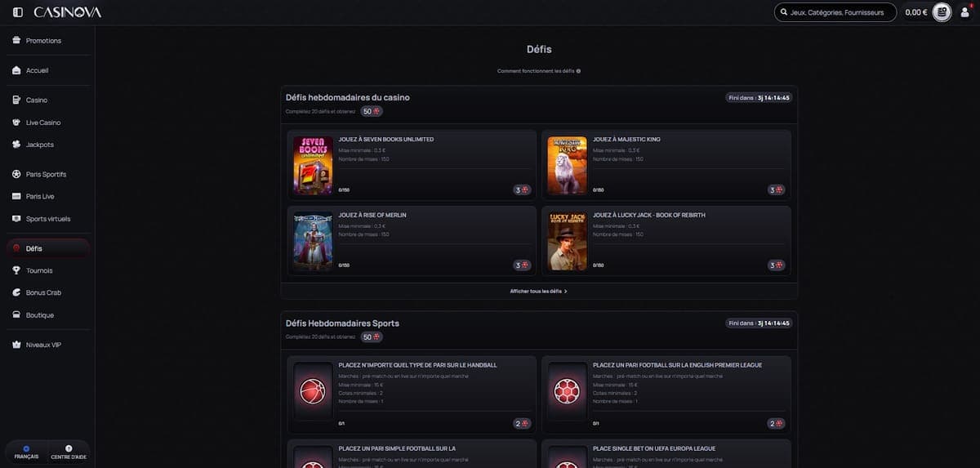
Task: Open Niveaux VIP crown item
Action: point(43,345)
